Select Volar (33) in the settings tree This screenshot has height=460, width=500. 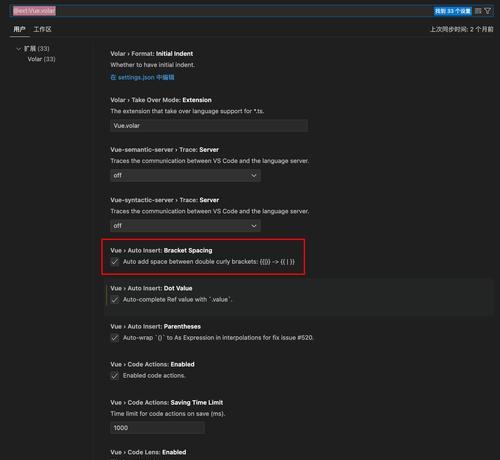(x=41, y=59)
